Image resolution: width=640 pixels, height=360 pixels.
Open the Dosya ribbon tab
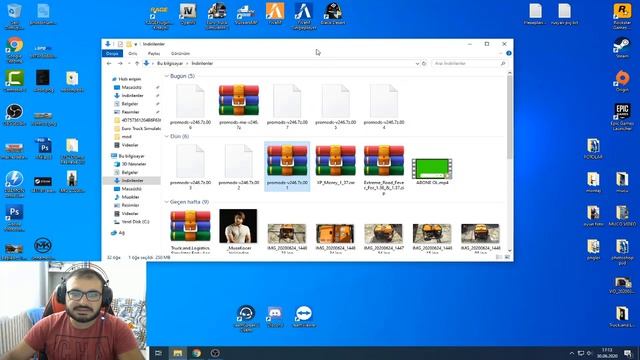tap(112, 53)
